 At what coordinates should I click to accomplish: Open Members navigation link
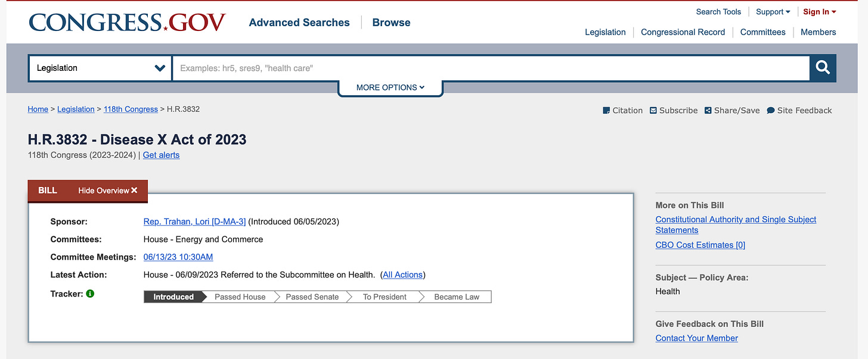[818, 32]
